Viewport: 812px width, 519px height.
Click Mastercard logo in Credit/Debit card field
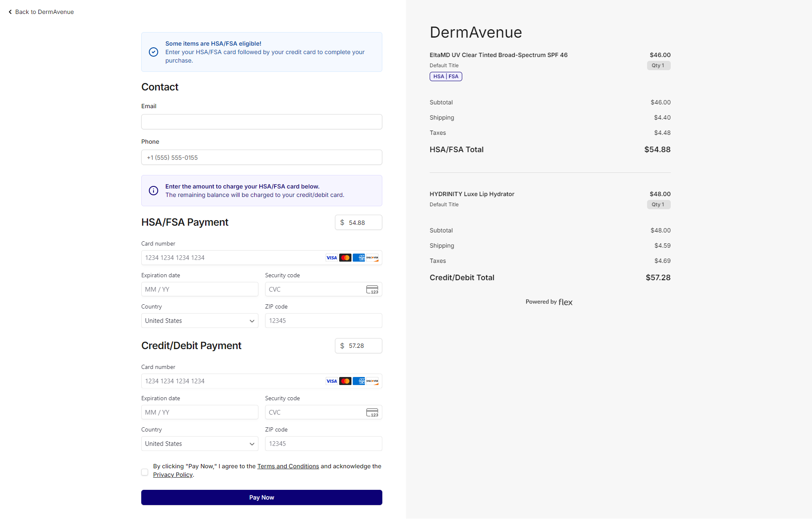point(345,381)
